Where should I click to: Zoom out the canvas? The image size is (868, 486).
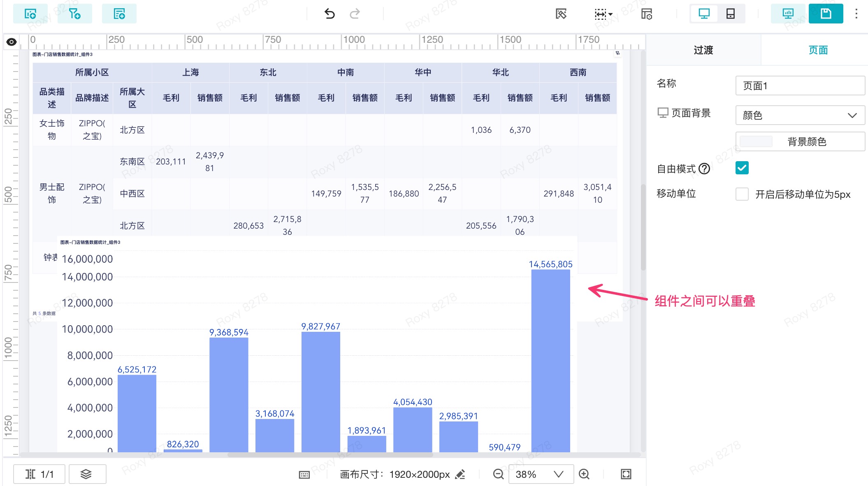click(498, 474)
